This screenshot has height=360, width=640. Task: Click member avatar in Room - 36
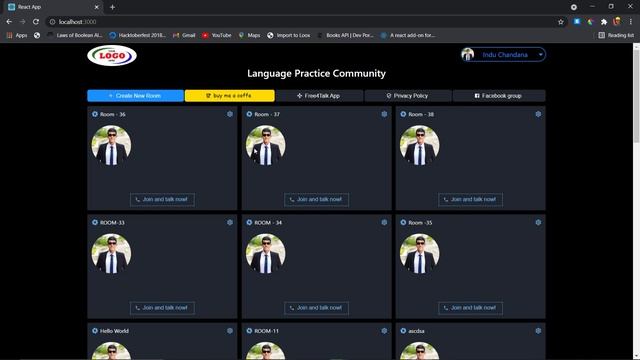point(111,145)
